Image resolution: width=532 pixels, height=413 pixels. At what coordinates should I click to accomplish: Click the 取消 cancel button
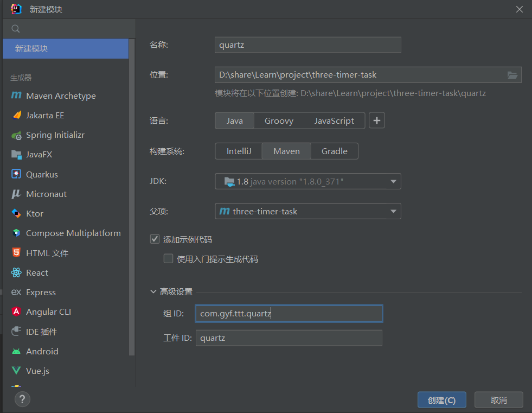click(x=499, y=400)
